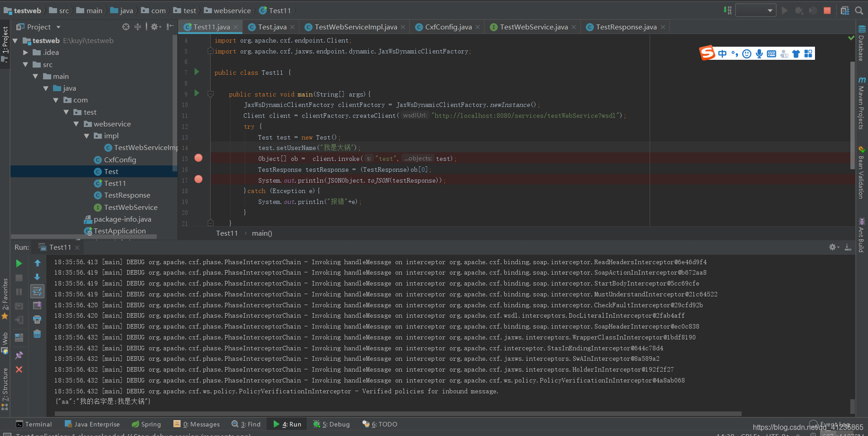Open the Find tool window
This screenshot has width=868, height=436.
pos(246,424)
